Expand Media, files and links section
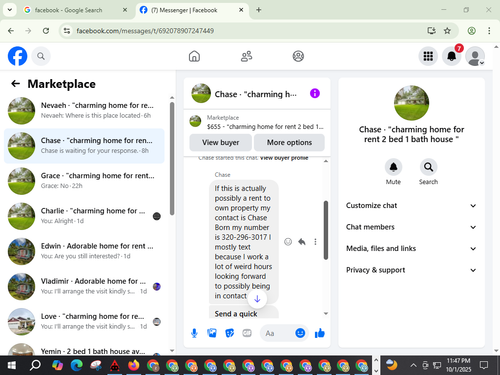The image size is (500, 375). (x=411, y=248)
